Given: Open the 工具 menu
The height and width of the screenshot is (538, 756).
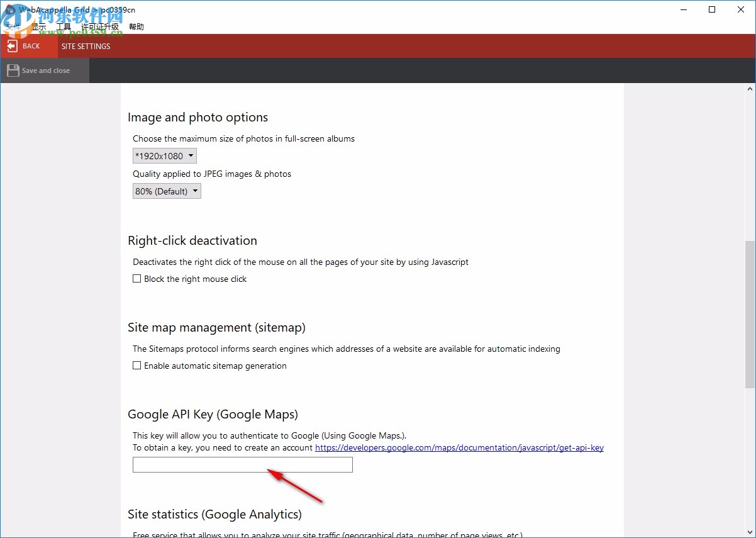Looking at the screenshot, I should (64, 27).
